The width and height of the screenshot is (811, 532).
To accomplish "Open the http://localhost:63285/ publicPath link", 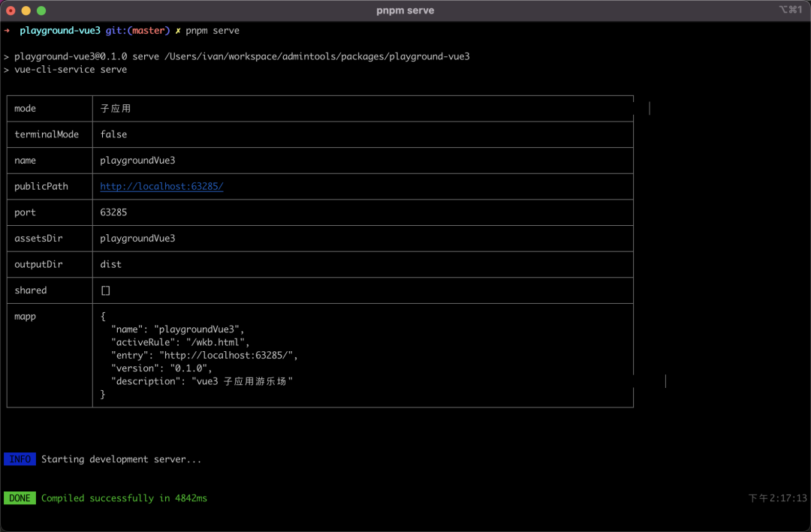I will pyautogui.click(x=161, y=186).
